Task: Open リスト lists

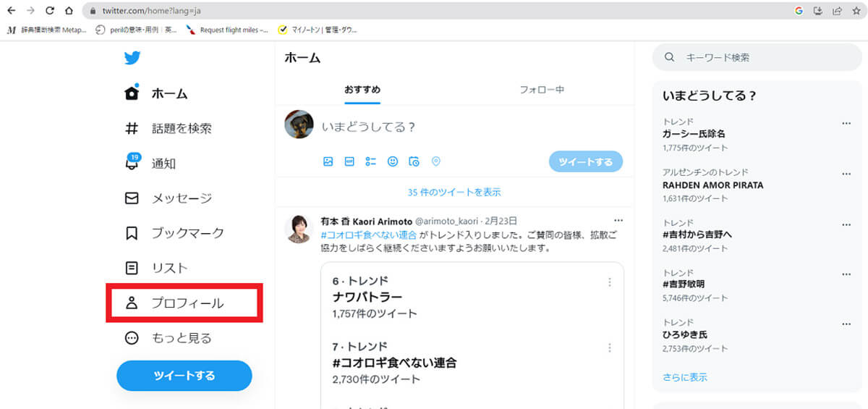Action: click(x=156, y=268)
